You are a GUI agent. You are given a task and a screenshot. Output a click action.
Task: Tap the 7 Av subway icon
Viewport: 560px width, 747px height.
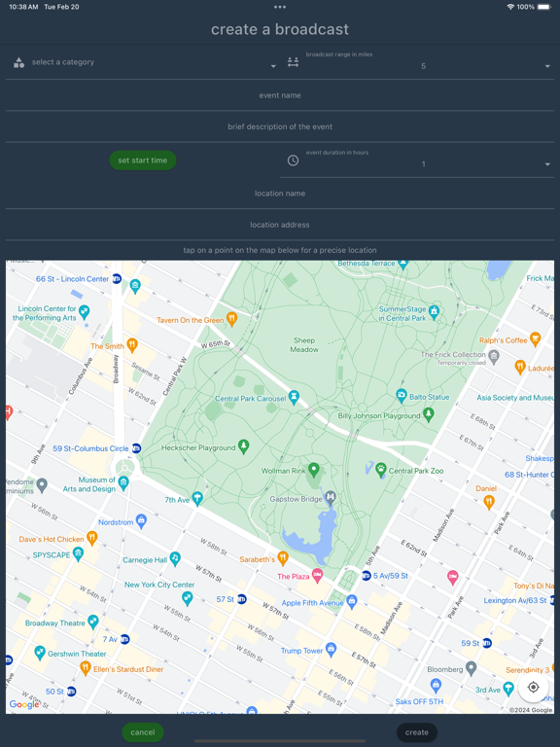tap(124, 639)
